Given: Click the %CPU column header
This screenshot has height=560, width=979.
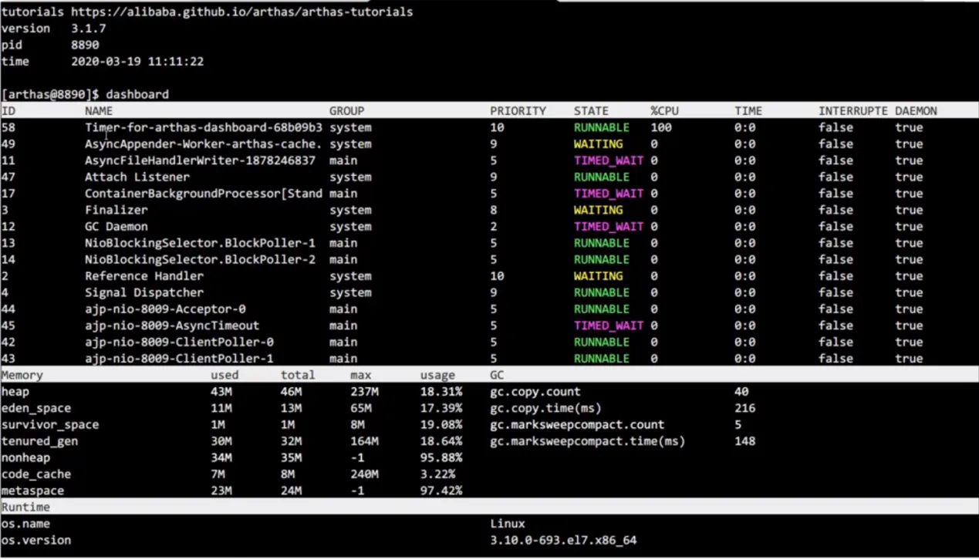Looking at the screenshot, I should pyautogui.click(x=664, y=111).
